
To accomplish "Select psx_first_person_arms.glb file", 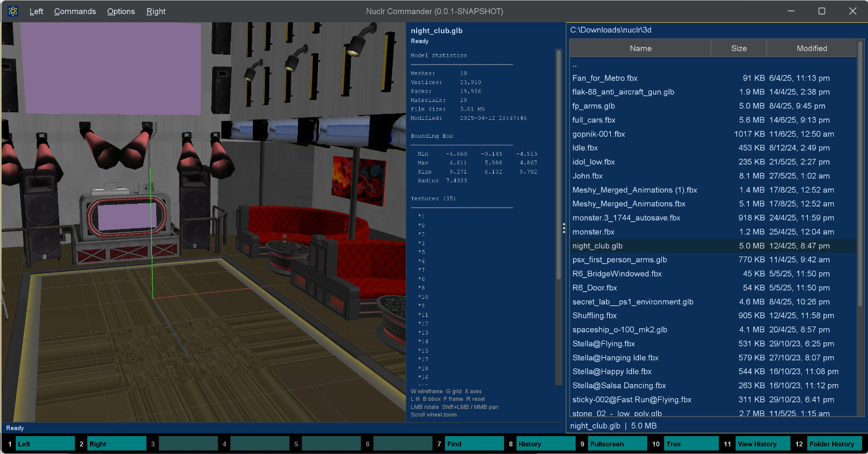I will [713, 260].
